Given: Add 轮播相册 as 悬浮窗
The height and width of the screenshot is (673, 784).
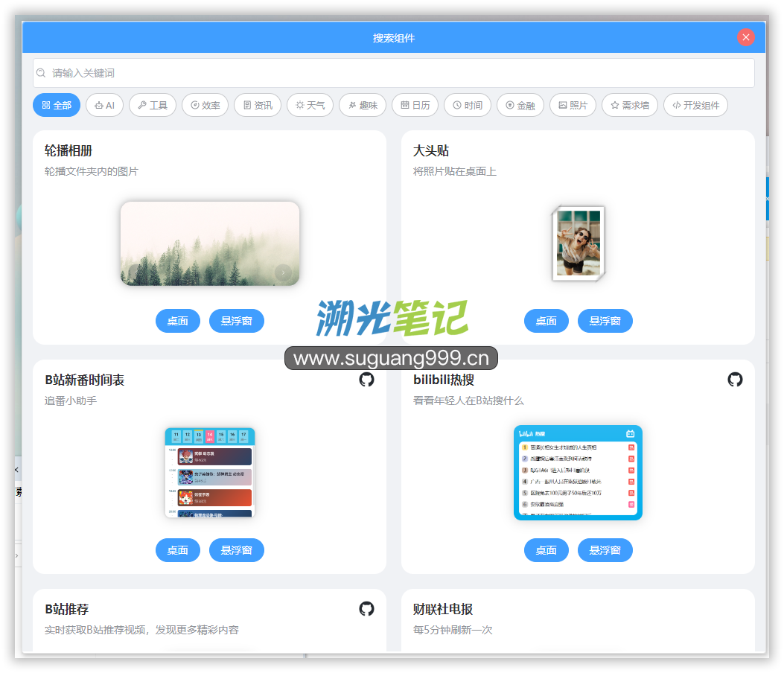Looking at the screenshot, I should pyautogui.click(x=237, y=321).
